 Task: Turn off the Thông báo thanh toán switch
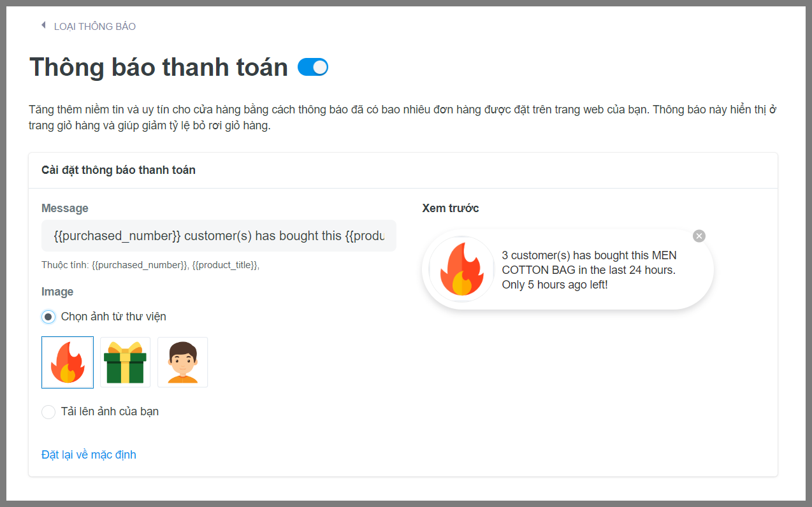point(313,67)
